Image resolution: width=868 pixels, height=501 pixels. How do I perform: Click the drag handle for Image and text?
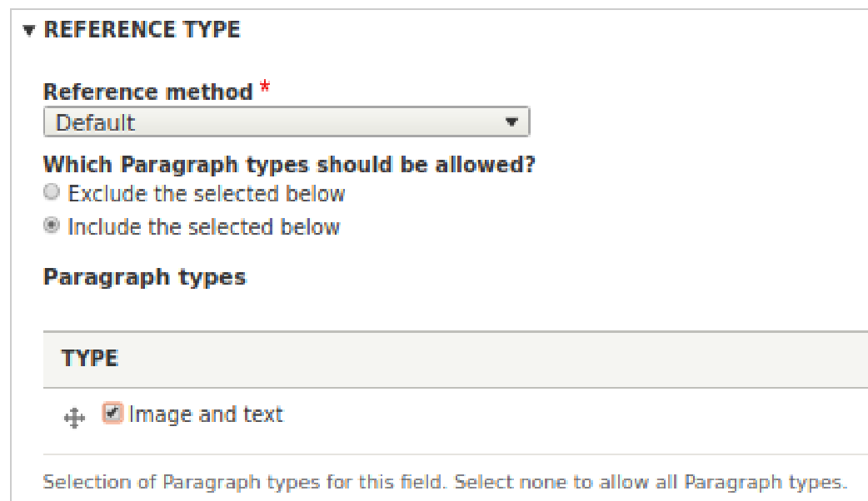coord(74,419)
